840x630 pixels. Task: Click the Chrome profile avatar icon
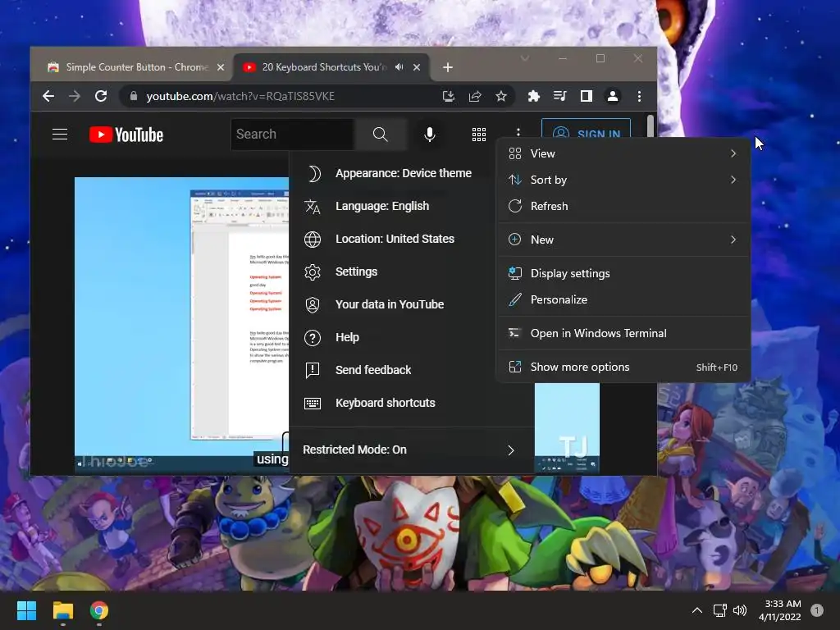(x=612, y=96)
